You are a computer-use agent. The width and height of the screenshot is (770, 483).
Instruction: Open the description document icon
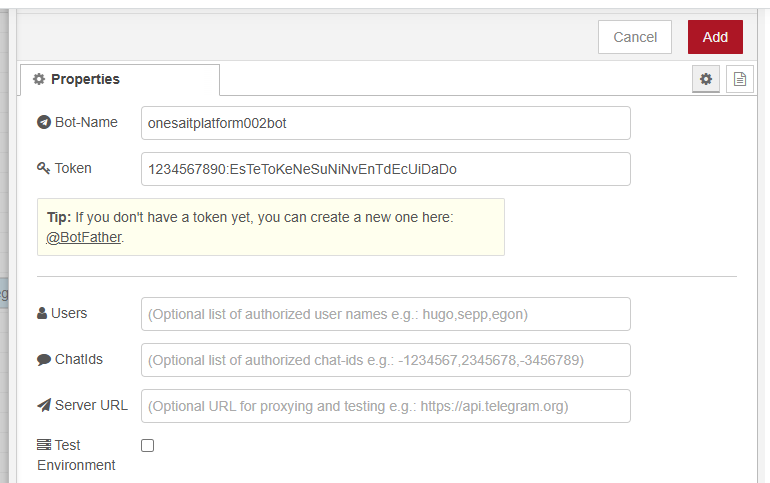click(739, 79)
